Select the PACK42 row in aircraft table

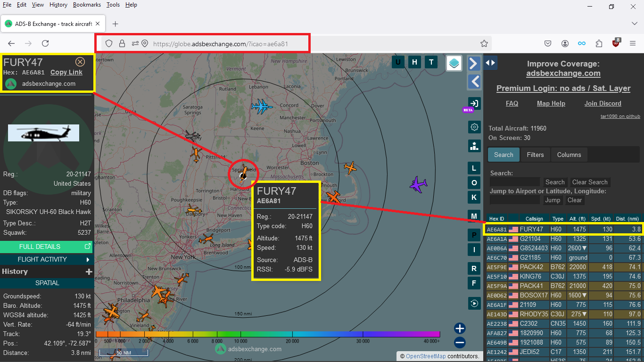(x=563, y=267)
